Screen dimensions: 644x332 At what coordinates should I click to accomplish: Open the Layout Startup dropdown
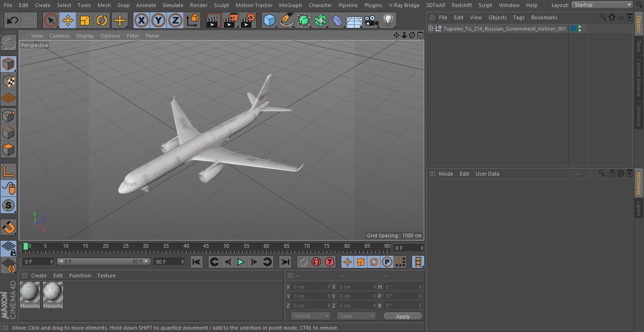pos(602,5)
